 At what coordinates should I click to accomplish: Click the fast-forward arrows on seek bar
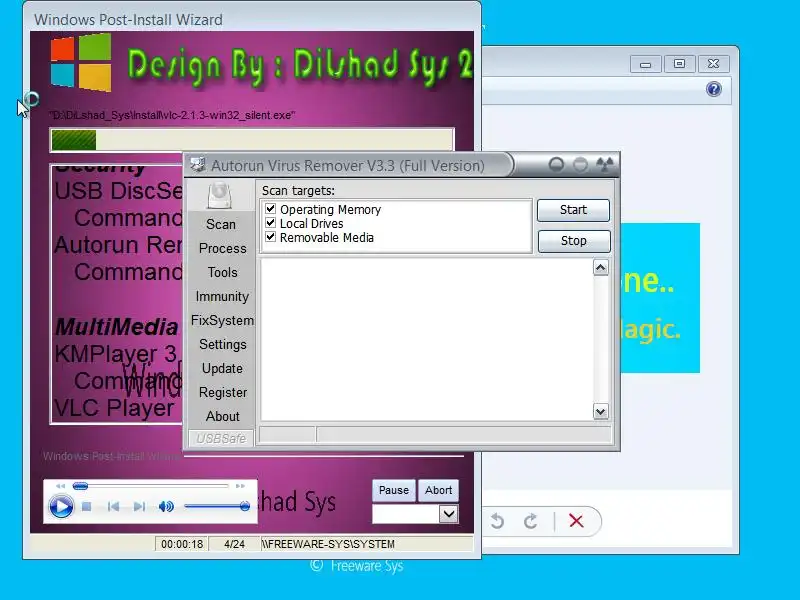tap(240, 486)
